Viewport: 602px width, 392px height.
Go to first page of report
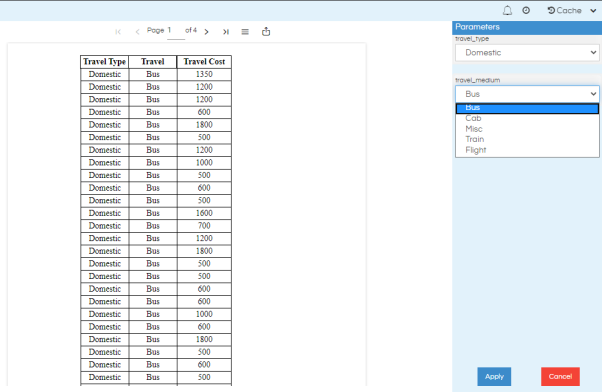(118, 32)
